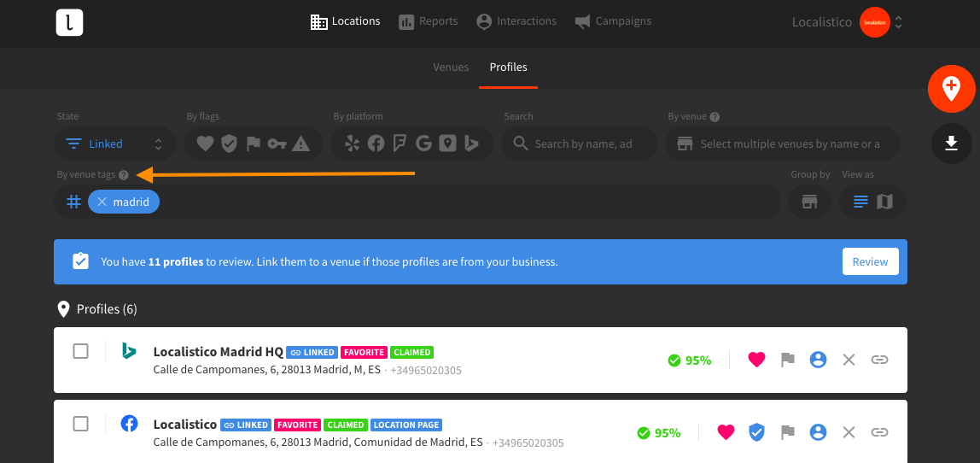Open the Reports section
The image size is (980, 463).
(429, 21)
